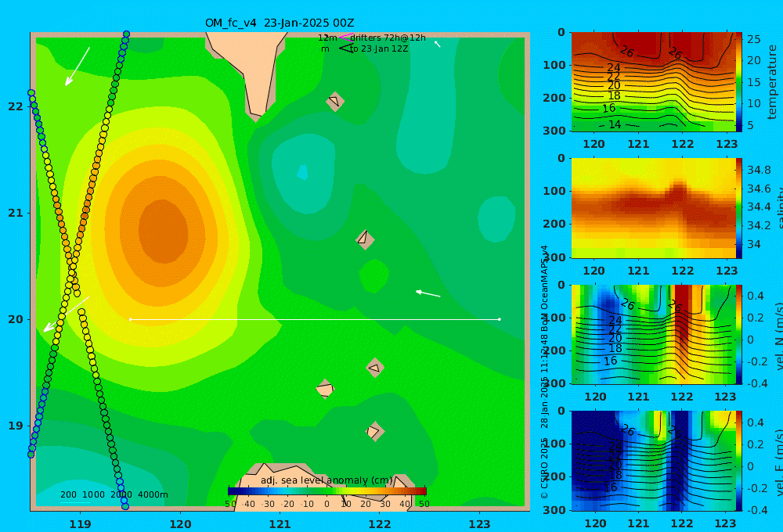This screenshot has height=532, width=783.
Task: Click the '34.8' tick on the salinity colorbar
Action: pyautogui.click(x=759, y=170)
